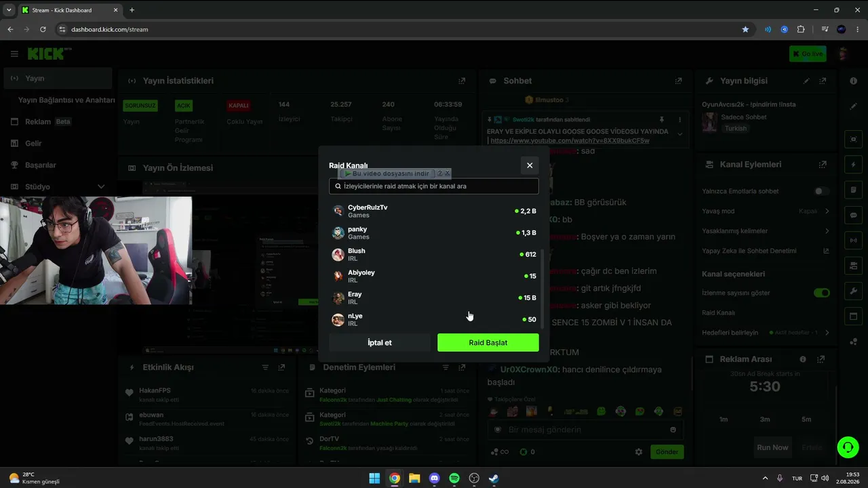Image resolution: width=868 pixels, height=488 pixels.
Task: Edit stream info pencil in Yayın bilgisi
Action: click(806, 81)
